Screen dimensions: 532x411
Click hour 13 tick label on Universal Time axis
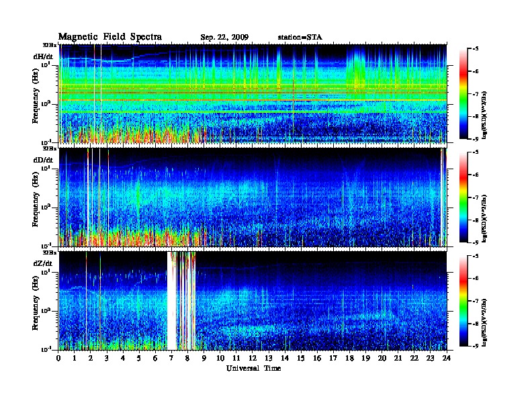pyautogui.click(x=269, y=359)
